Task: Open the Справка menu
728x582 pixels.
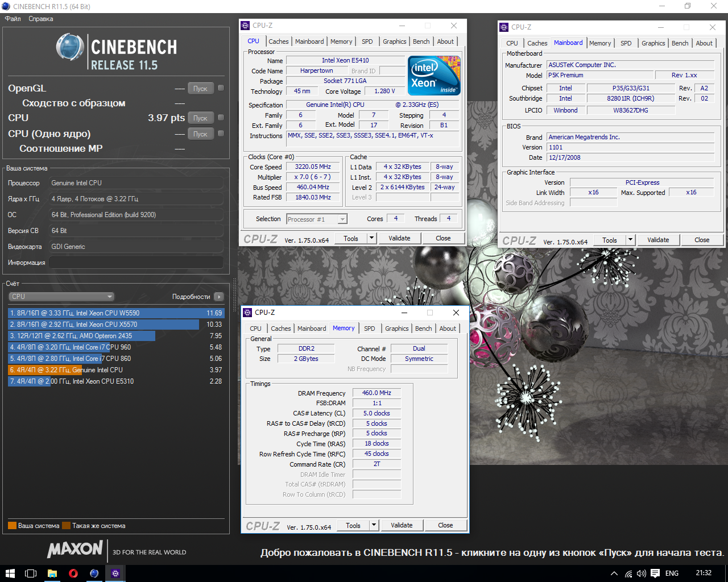Action: [41, 19]
